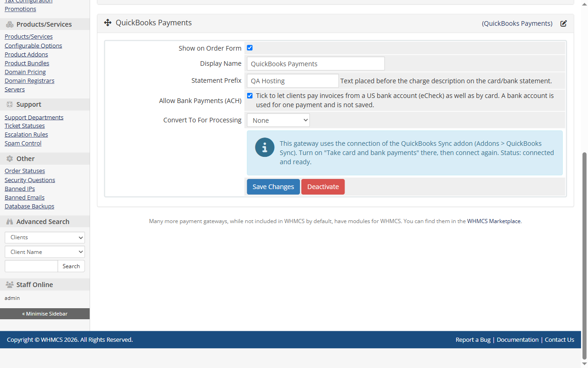Click the Copyright WHMCS 2026 text

tap(70, 340)
